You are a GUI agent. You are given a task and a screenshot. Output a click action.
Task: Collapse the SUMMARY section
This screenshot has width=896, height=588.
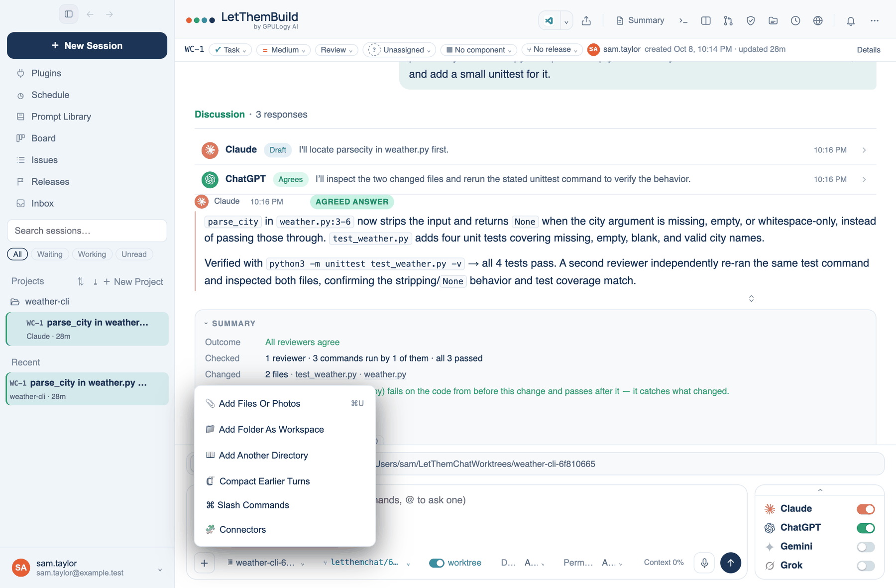[x=230, y=324]
